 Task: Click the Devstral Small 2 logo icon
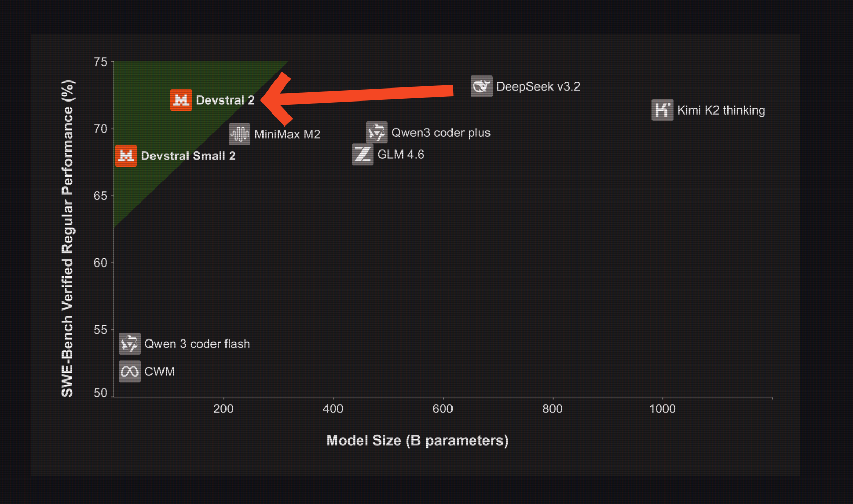(126, 156)
